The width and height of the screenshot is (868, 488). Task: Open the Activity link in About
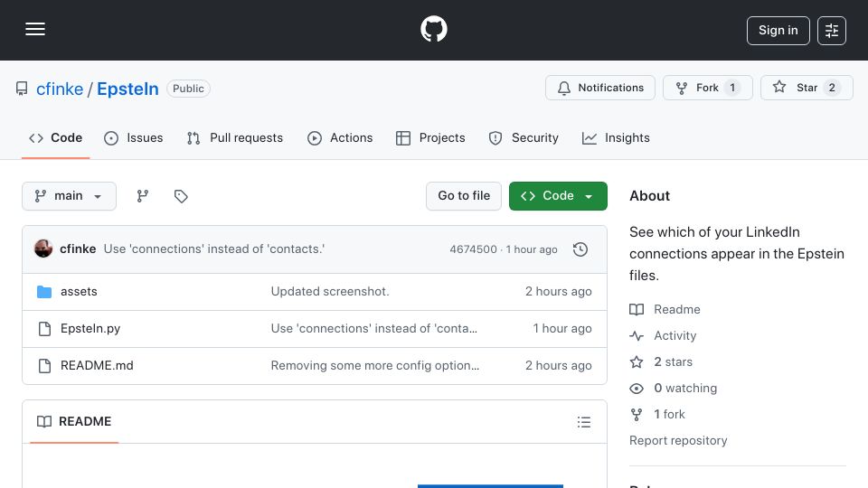coord(663,336)
